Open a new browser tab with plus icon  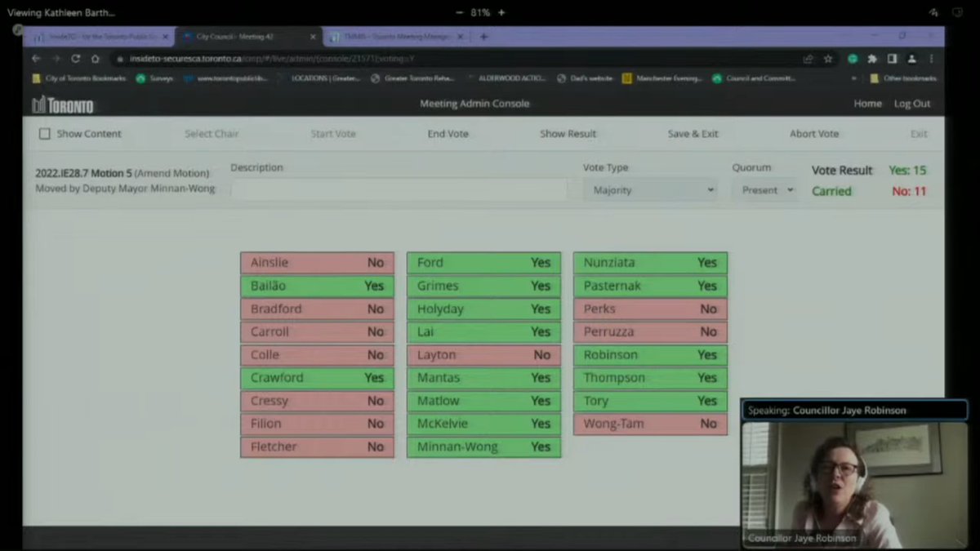coord(483,37)
